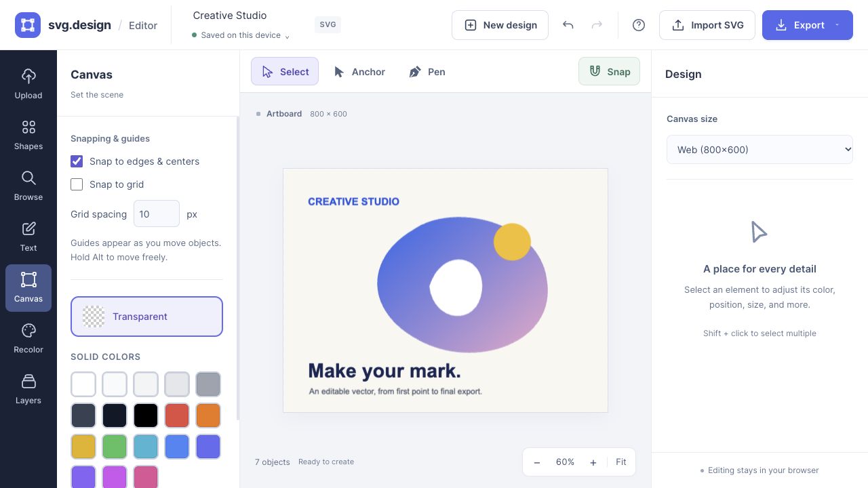The image size is (868, 488).
Task: Select the Make your mark. headline
Action: pos(384,371)
